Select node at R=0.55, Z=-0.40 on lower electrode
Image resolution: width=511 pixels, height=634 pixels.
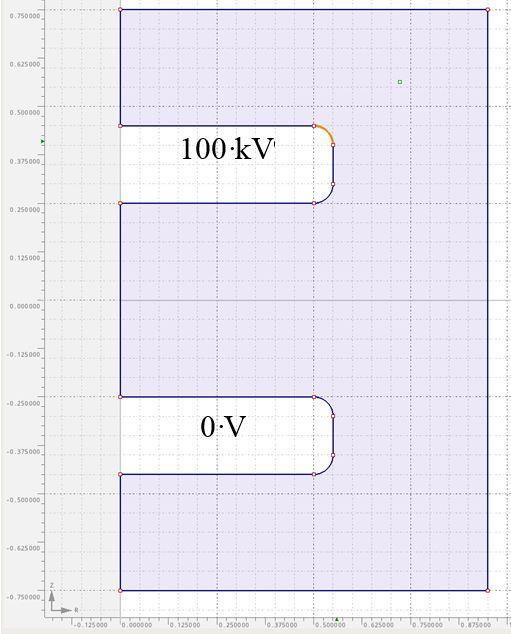[x=333, y=455]
